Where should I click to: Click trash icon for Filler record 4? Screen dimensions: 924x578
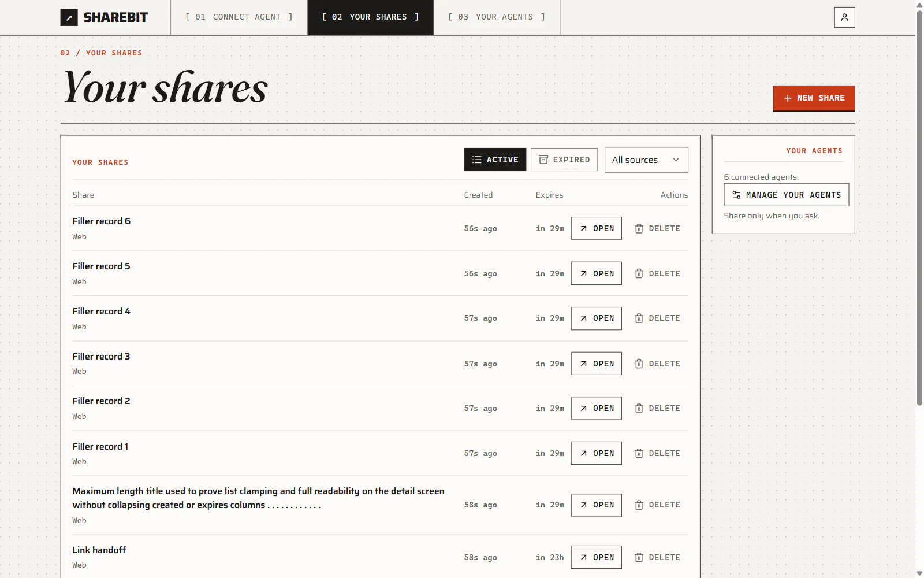(x=639, y=318)
